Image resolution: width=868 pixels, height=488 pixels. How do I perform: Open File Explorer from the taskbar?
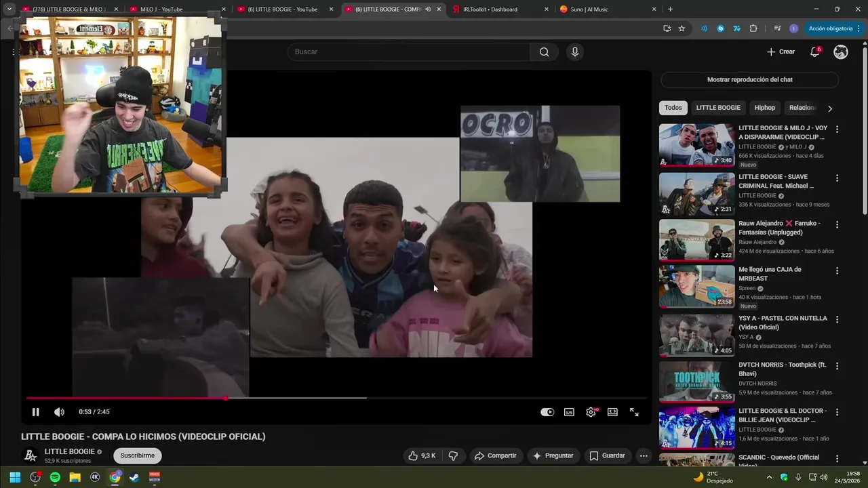[75, 477]
